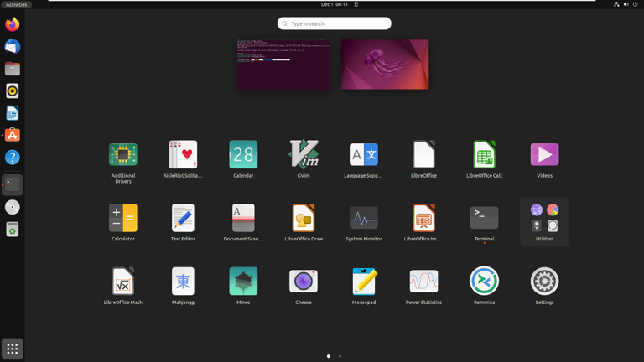
Task: Launch Text Editor
Action: pyautogui.click(x=183, y=218)
